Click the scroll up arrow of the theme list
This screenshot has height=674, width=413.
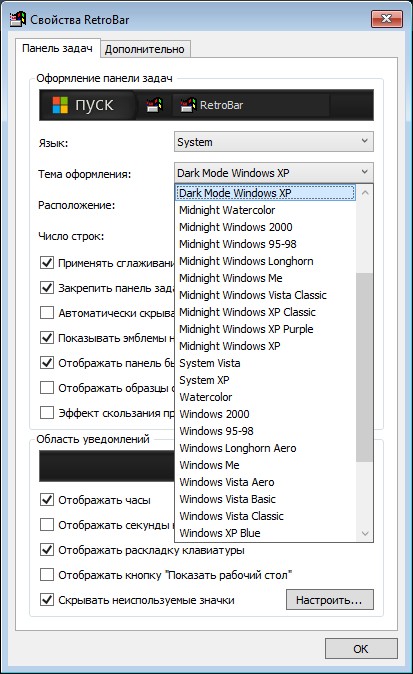point(365,193)
